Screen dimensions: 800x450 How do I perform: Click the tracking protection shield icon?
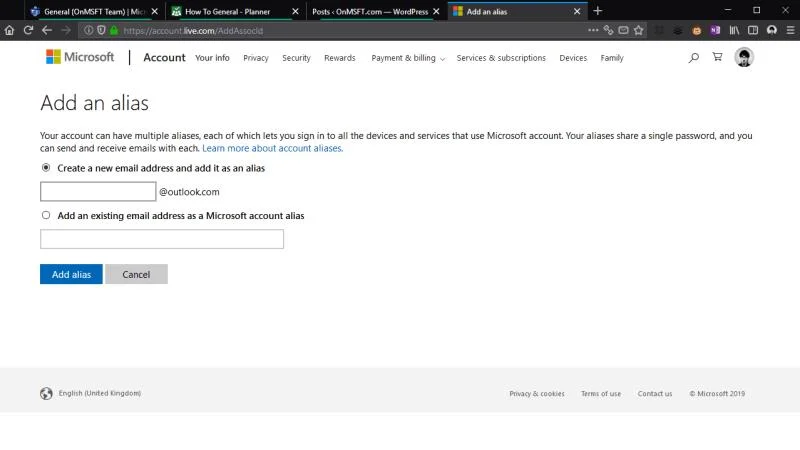pos(101,31)
